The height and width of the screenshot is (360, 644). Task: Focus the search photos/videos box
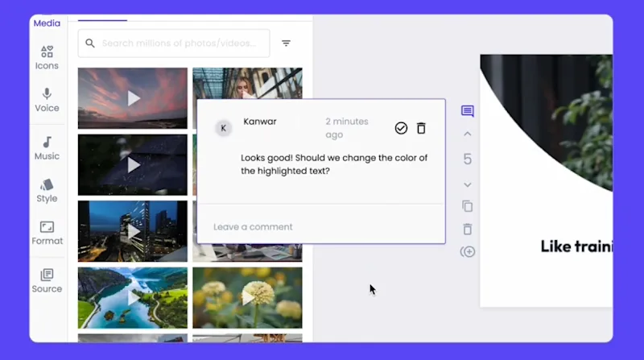point(174,43)
